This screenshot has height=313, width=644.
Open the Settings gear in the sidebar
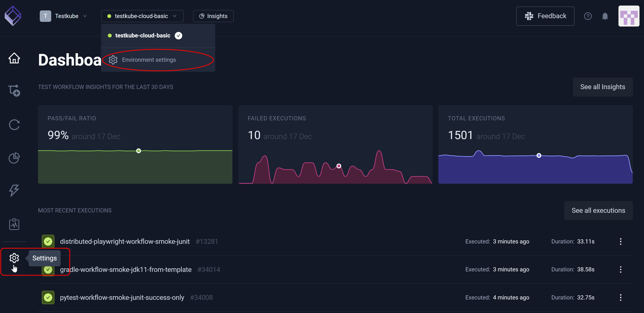click(x=14, y=258)
